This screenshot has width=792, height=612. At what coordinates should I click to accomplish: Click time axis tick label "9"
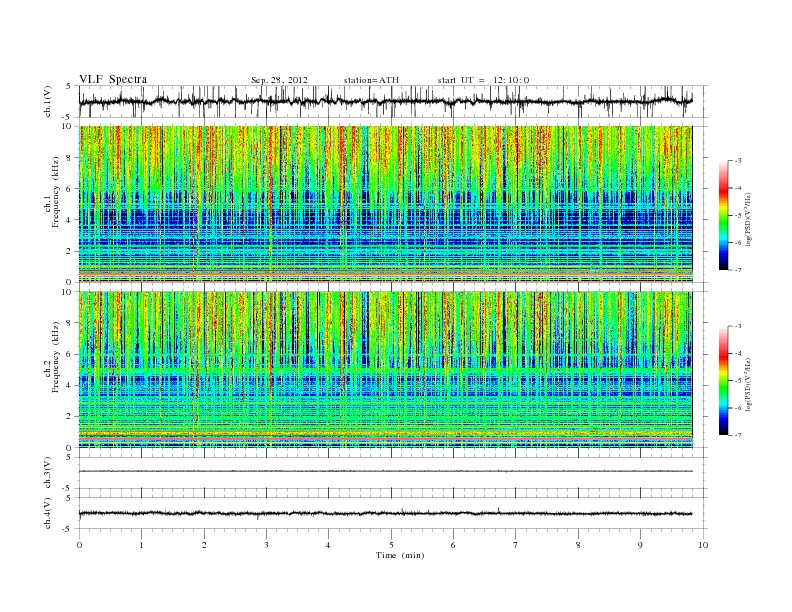point(640,545)
